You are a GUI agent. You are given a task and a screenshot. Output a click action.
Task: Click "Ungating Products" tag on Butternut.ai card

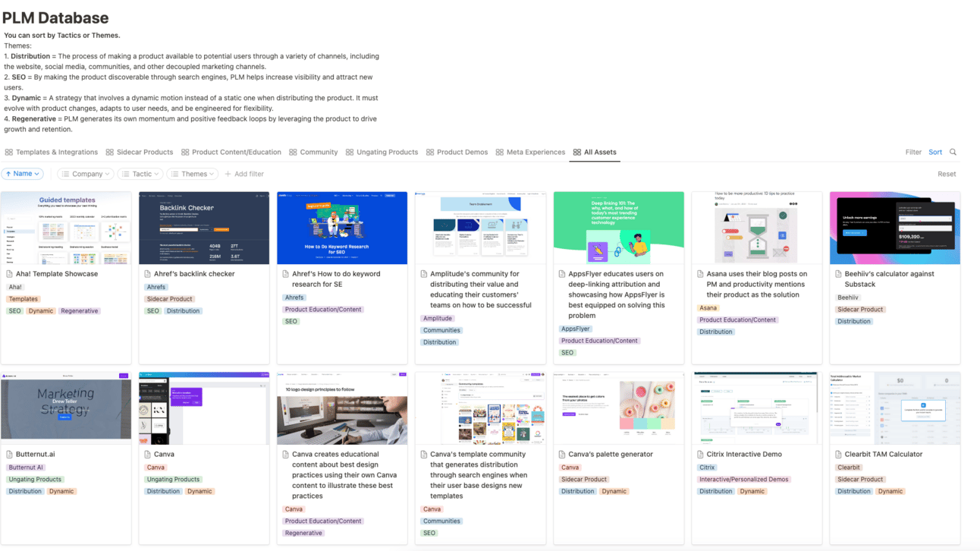(x=36, y=480)
